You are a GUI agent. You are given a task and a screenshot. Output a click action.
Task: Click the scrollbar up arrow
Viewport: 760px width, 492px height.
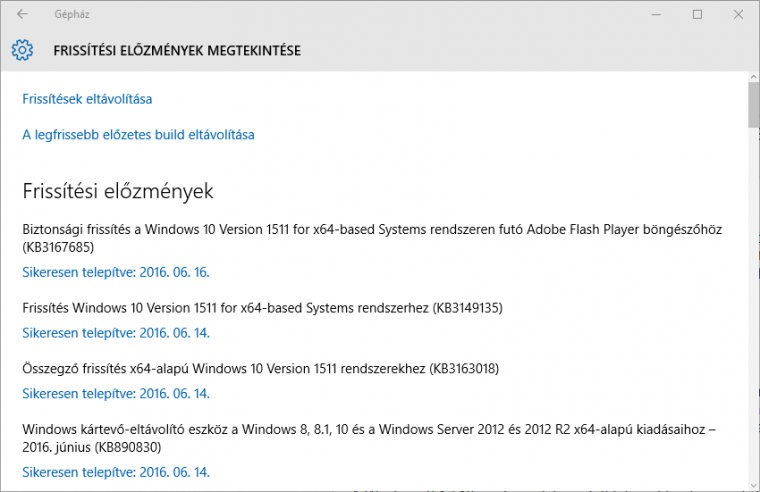click(754, 77)
